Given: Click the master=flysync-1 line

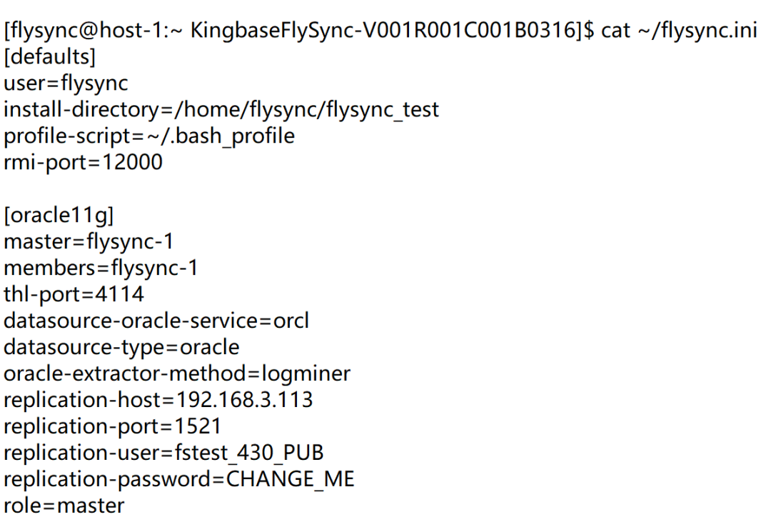Looking at the screenshot, I should (89, 242).
